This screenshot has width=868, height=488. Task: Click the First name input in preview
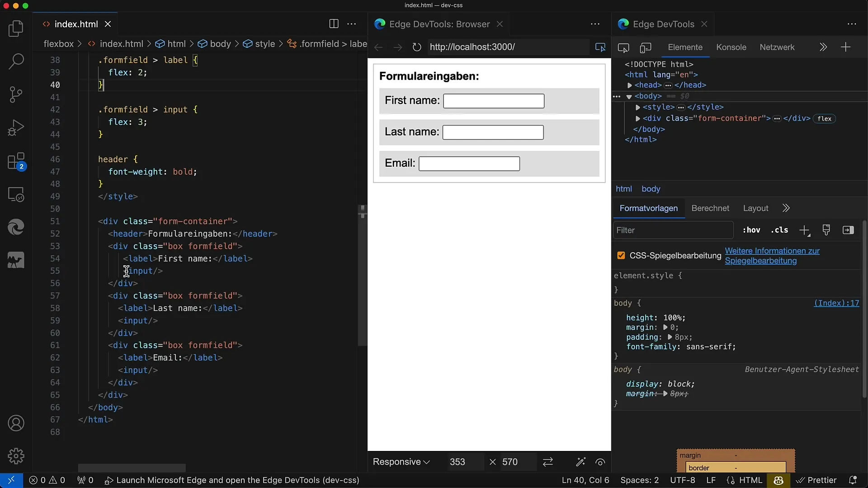coord(494,101)
